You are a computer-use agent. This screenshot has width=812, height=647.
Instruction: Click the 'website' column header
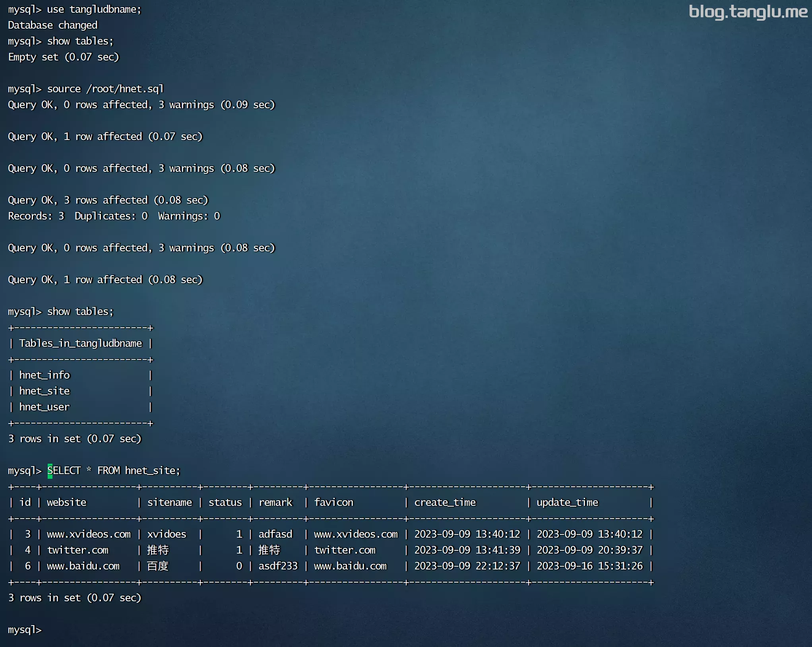coord(67,503)
